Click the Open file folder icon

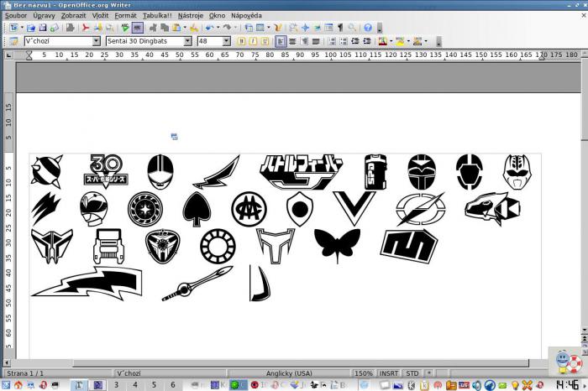coord(31,28)
